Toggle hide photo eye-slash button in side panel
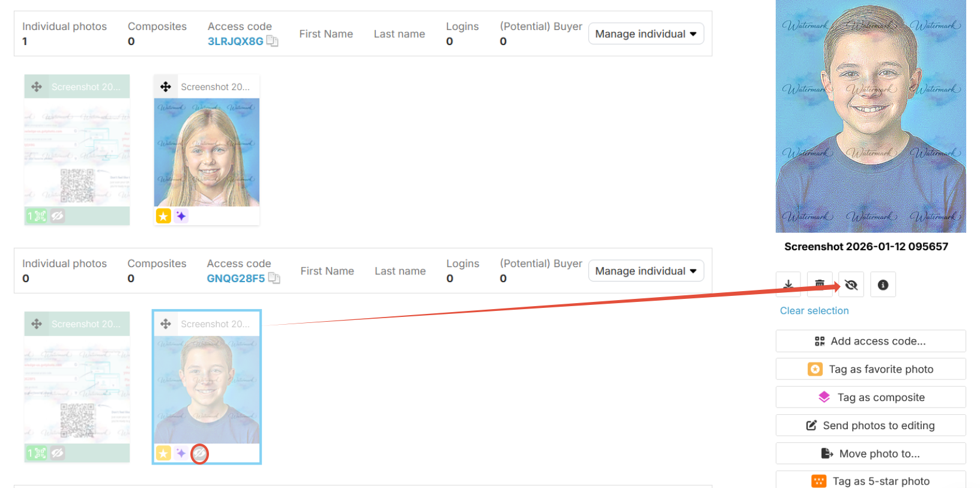Screen dimensions: 980x488 [851, 285]
